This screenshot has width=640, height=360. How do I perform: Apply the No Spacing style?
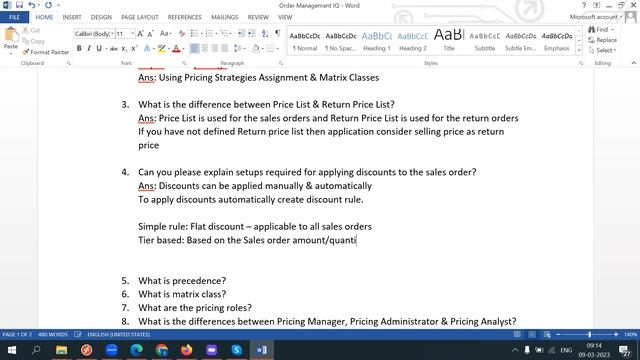pyautogui.click(x=341, y=41)
